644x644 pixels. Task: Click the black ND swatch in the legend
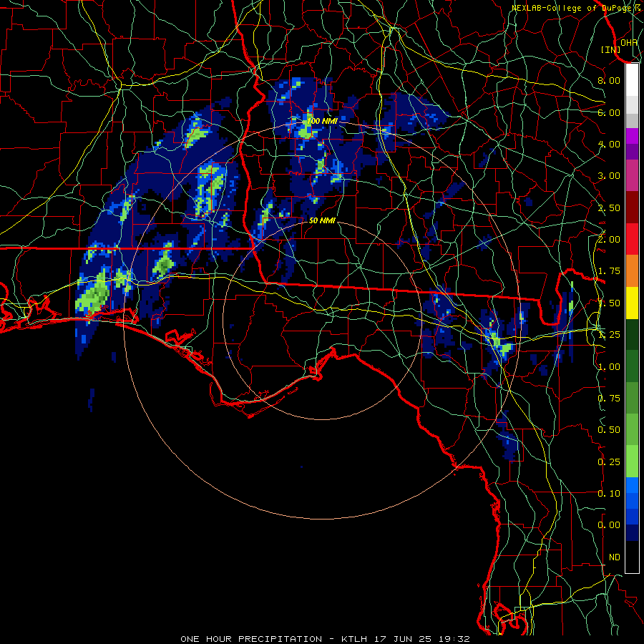[x=632, y=557]
